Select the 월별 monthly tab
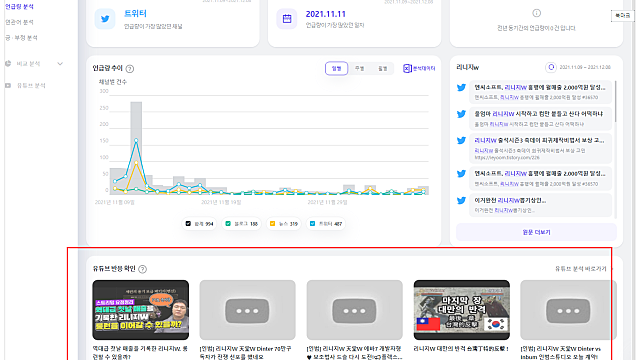The width and height of the screenshot is (640, 360). pos(382,69)
